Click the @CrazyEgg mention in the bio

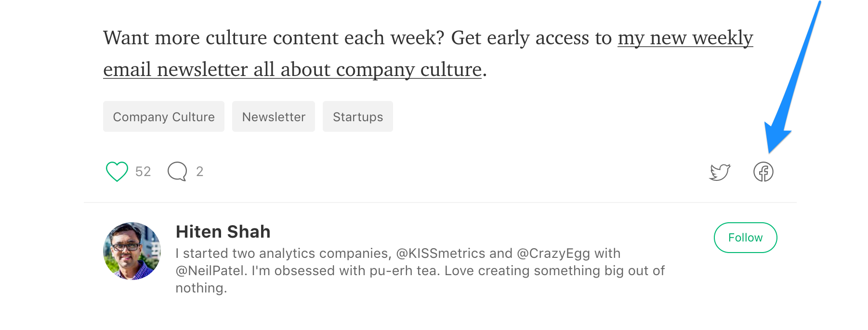(x=553, y=254)
